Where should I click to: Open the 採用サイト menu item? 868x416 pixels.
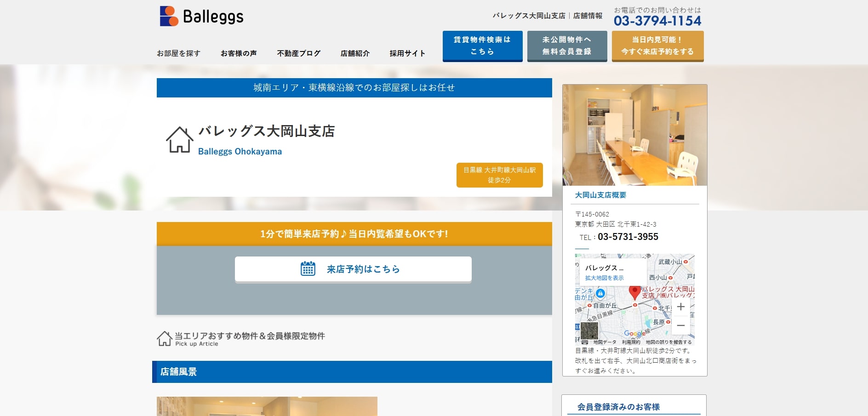coord(406,53)
